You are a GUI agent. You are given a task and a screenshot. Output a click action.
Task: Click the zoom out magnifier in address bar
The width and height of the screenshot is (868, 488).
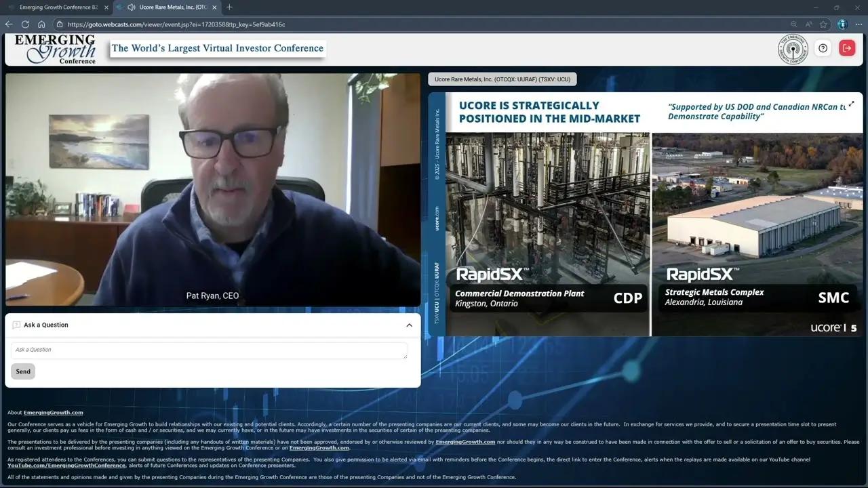[793, 24]
